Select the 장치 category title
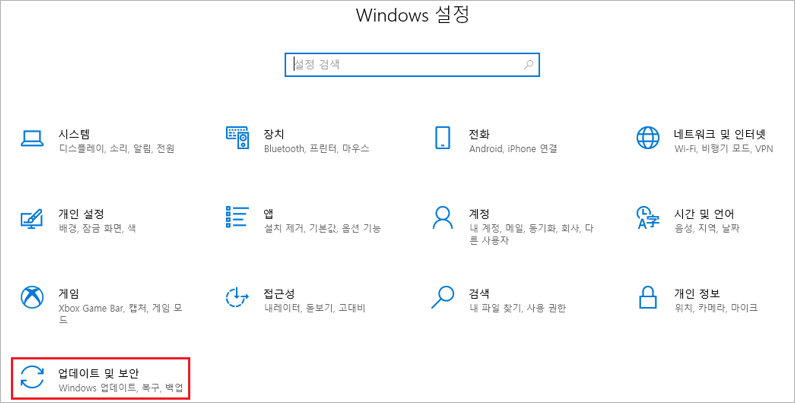795x403 pixels. [x=274, y=134]
